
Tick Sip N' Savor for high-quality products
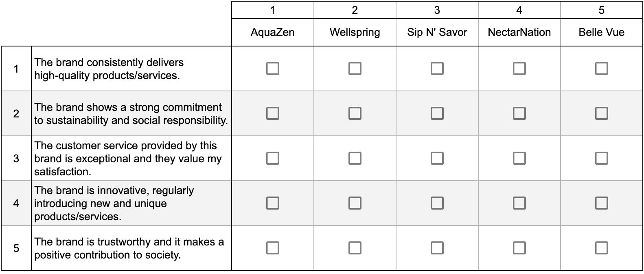437,68
